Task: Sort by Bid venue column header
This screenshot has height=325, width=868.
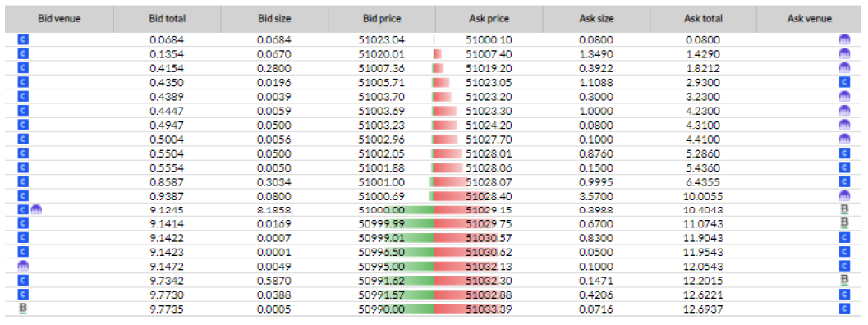Action: click(59, 18)
